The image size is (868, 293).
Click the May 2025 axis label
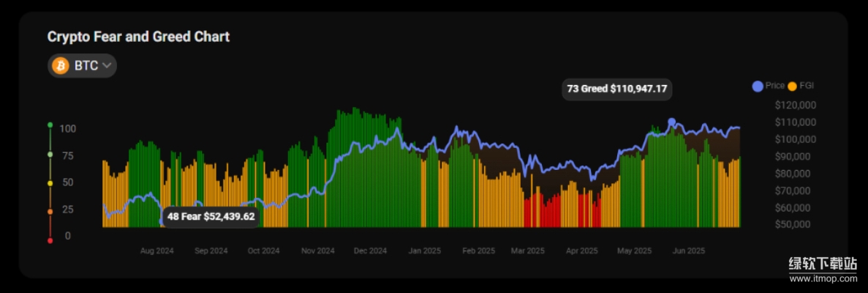tap(635, 251)
